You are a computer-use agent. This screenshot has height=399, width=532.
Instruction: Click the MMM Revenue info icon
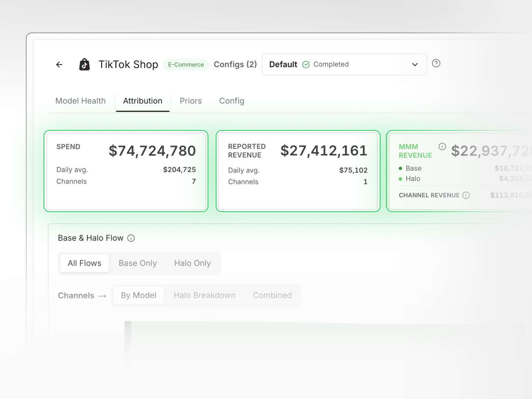442,146
